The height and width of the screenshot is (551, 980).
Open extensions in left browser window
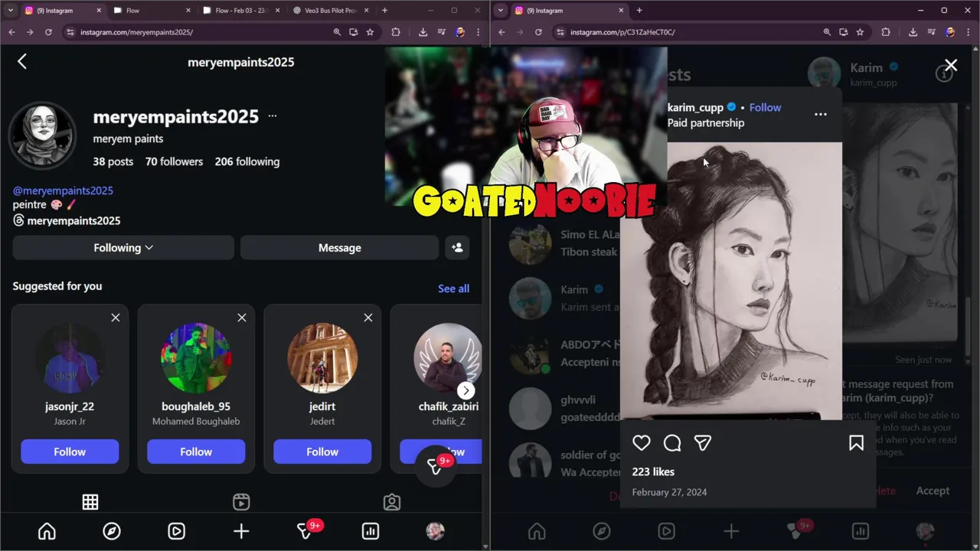tap(396, 32)
